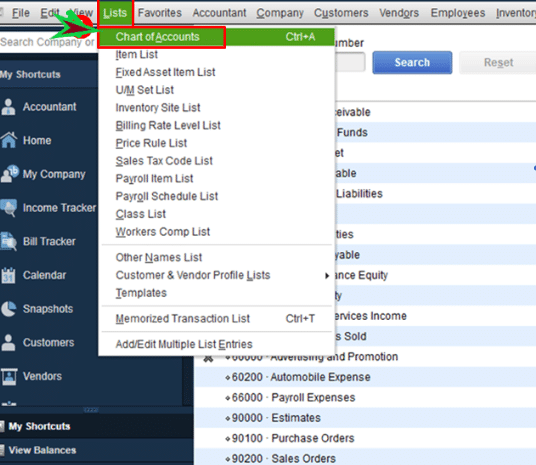Open the Lists menu
Screen dimensions: 536x465
point(115,13)
